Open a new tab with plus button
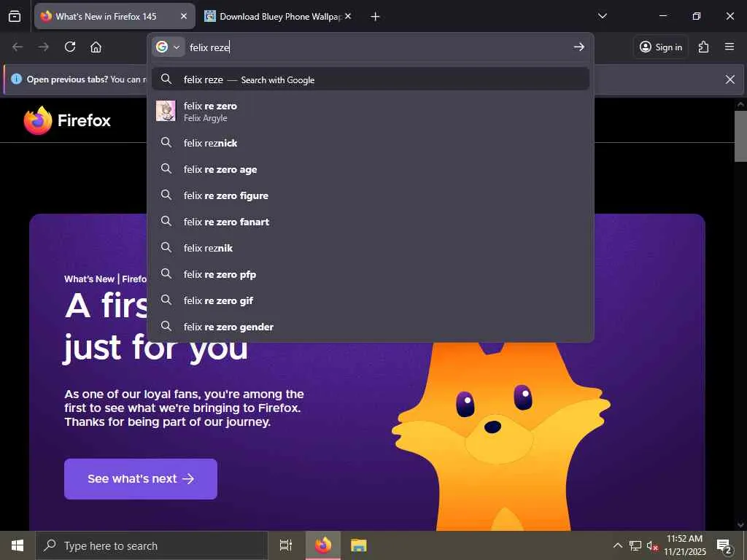Screen dimensions: 747x560 click(375, 17)
